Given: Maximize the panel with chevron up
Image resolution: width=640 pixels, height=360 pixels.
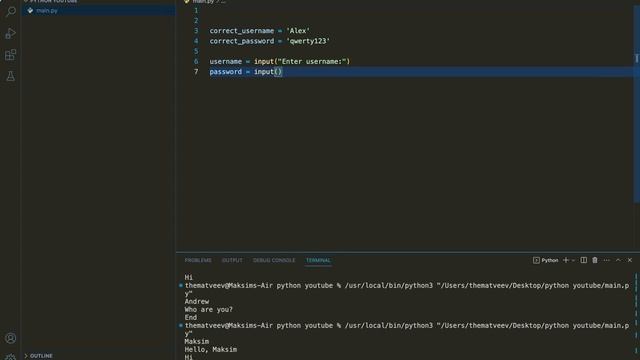Looking at the screenshot, I should 618,260.
